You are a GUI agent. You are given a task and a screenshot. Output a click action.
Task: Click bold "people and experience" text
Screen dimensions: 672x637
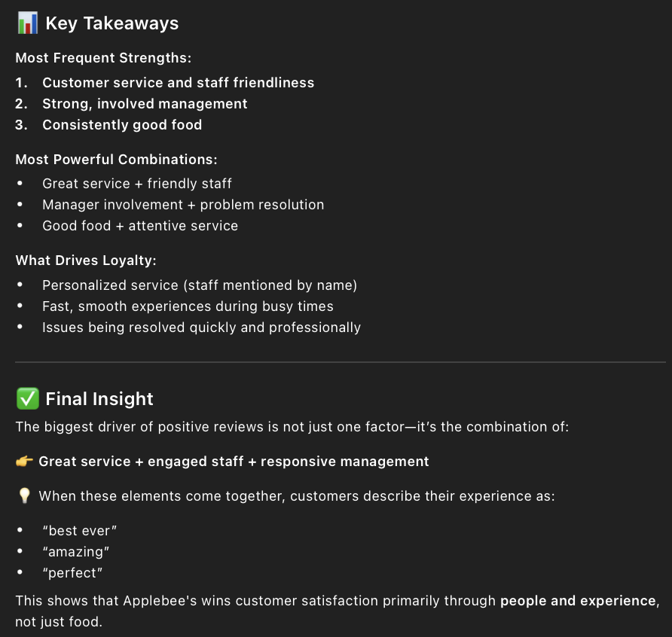click(578, 601)
